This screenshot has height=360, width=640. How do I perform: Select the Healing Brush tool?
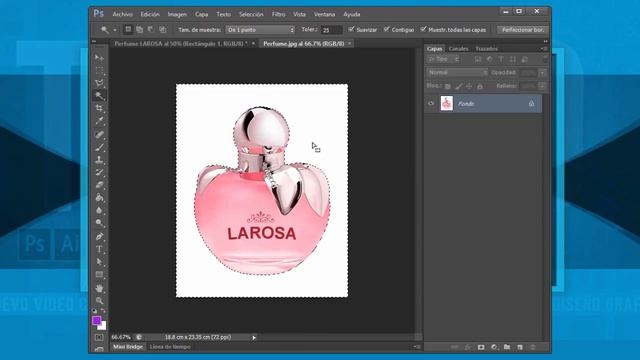(x=99, y=134)
